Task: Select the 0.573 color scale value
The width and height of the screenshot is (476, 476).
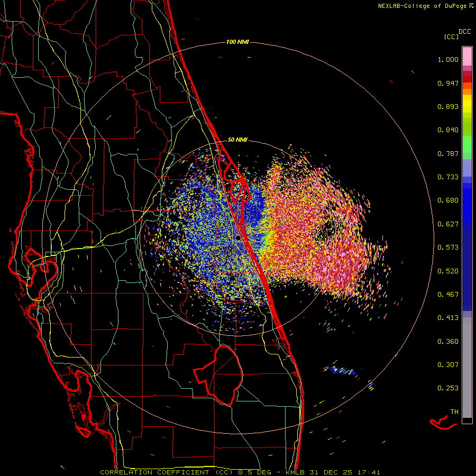Action: pyautogui.click(x=448, y=248)
